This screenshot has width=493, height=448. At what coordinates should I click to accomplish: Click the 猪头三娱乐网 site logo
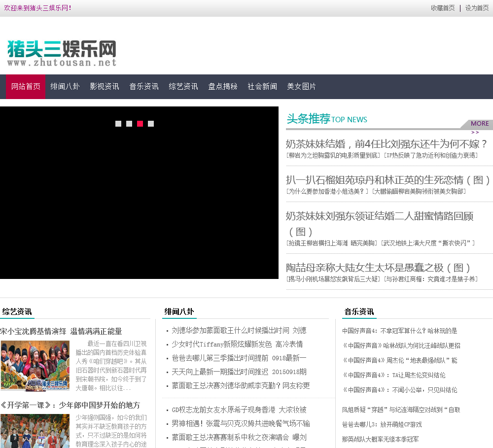[62, 53]
